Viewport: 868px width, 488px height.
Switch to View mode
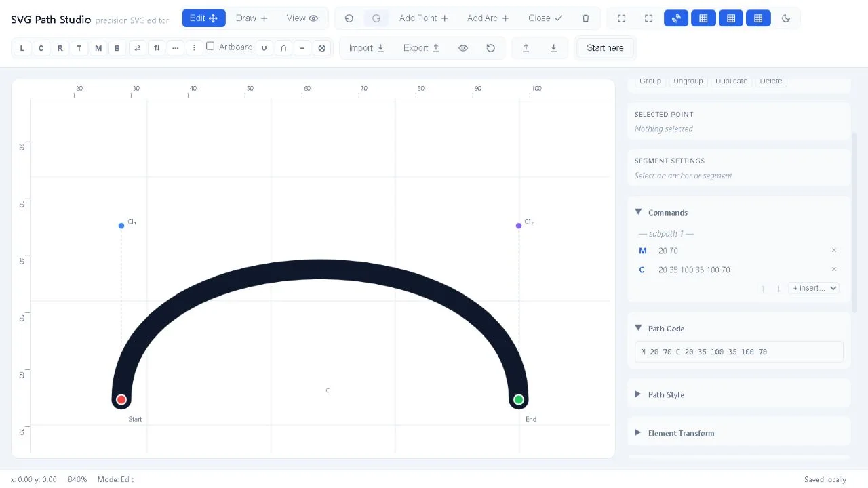(x=302, y=18)
